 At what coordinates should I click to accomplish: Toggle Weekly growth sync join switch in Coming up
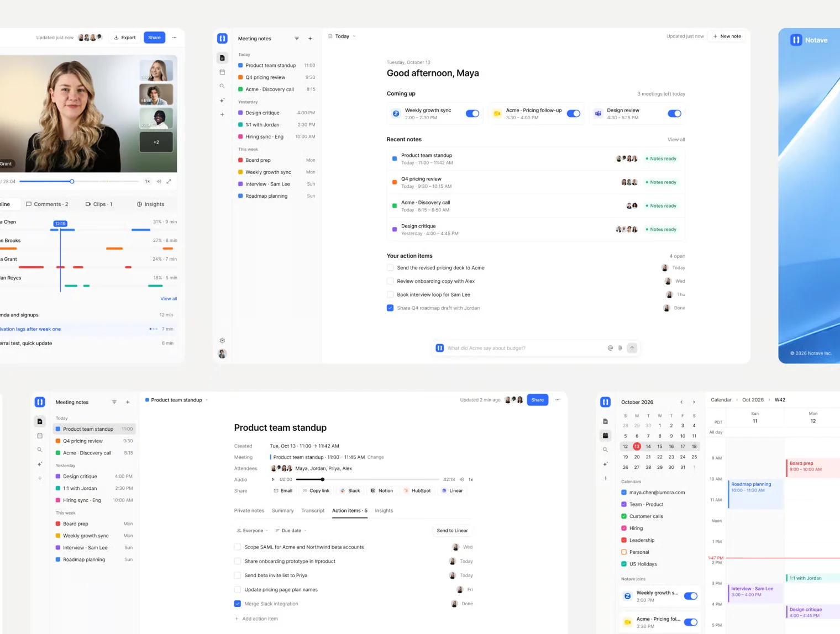[473, 114]
